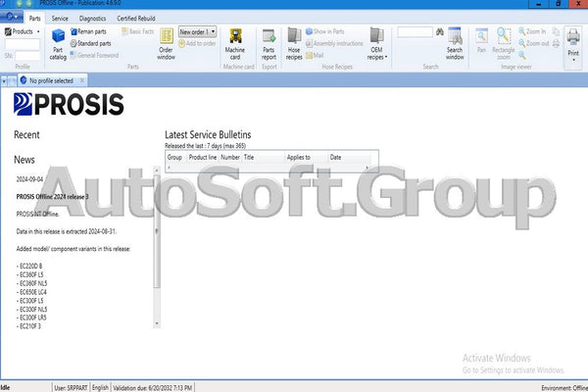Image resolution: width=588 pixels, height=392 pixels.
Task: Click the Validation due status entry
Action: pos(152,387)
